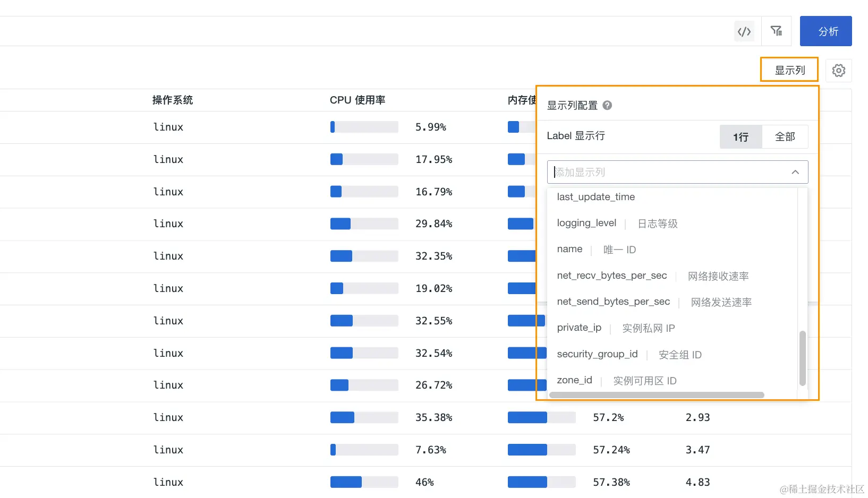Click the 57.2% memory value
The width and height of the screenshot is (868, 498).
point(608,417)
